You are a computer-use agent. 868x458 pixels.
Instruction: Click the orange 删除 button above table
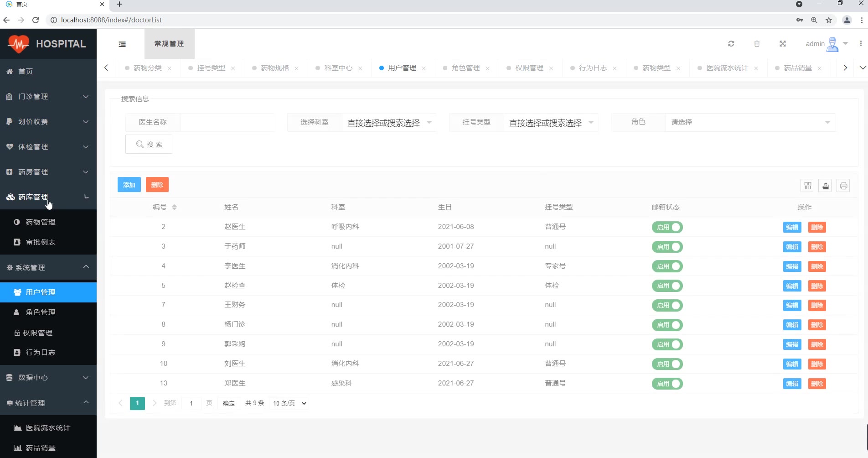click(157, 185)
